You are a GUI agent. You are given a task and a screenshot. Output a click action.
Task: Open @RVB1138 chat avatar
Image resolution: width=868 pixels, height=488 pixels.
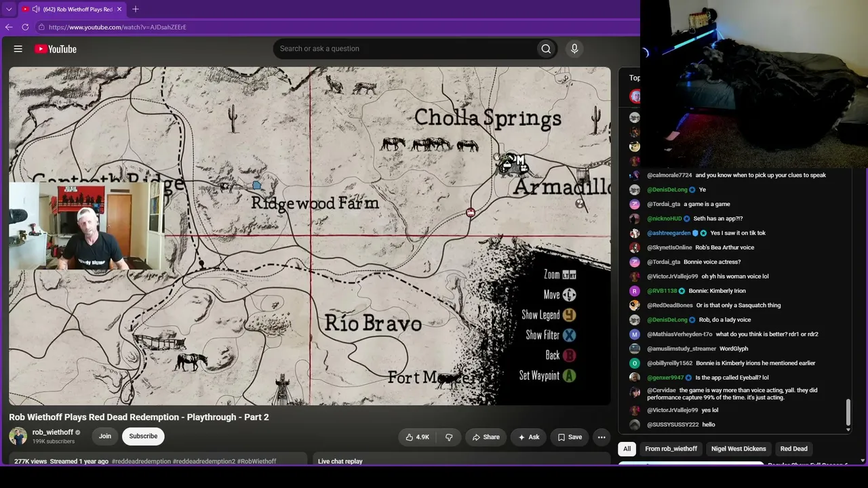coord(635,291)
